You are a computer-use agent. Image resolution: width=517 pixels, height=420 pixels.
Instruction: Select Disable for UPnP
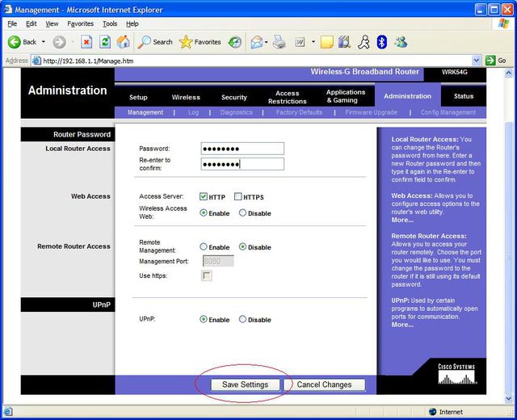coord(242,320)
